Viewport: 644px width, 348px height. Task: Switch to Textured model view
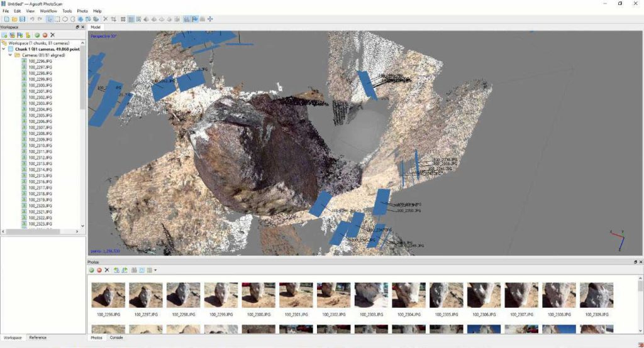point(169,19)
